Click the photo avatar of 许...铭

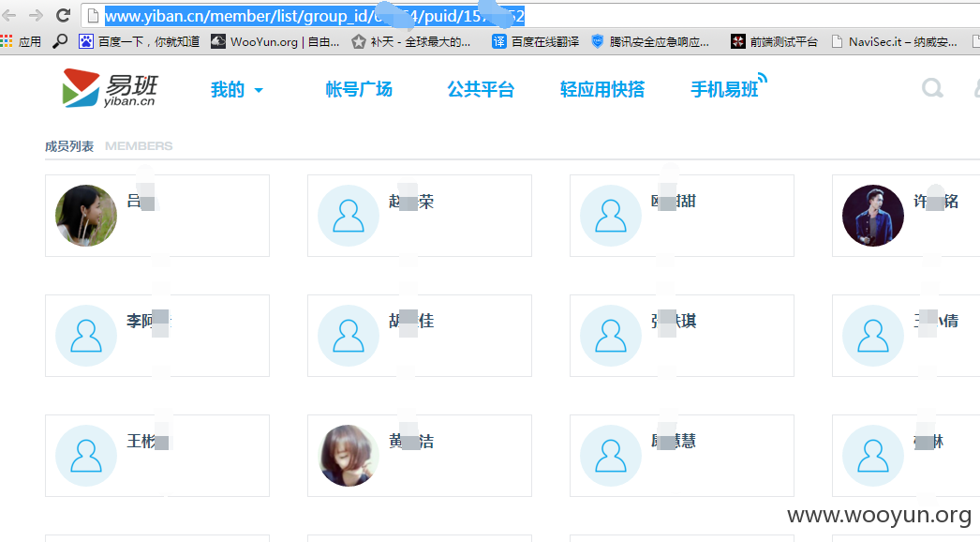(x=873, y=216)
